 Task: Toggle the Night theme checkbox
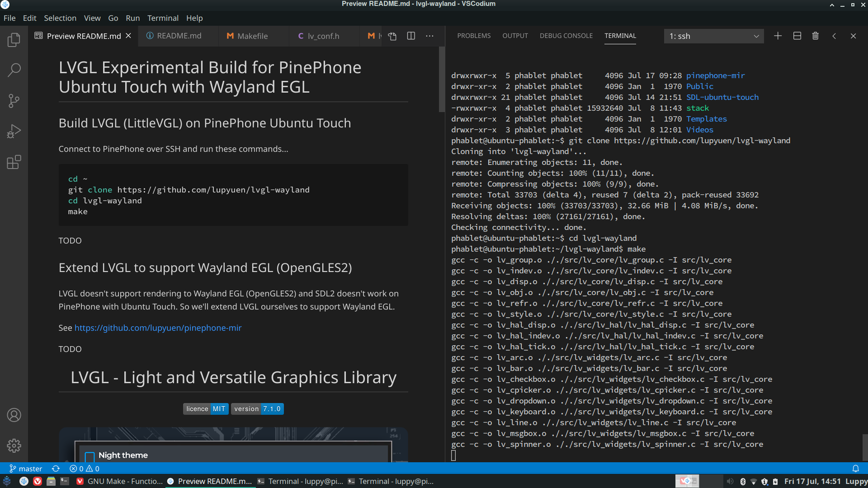90,456
